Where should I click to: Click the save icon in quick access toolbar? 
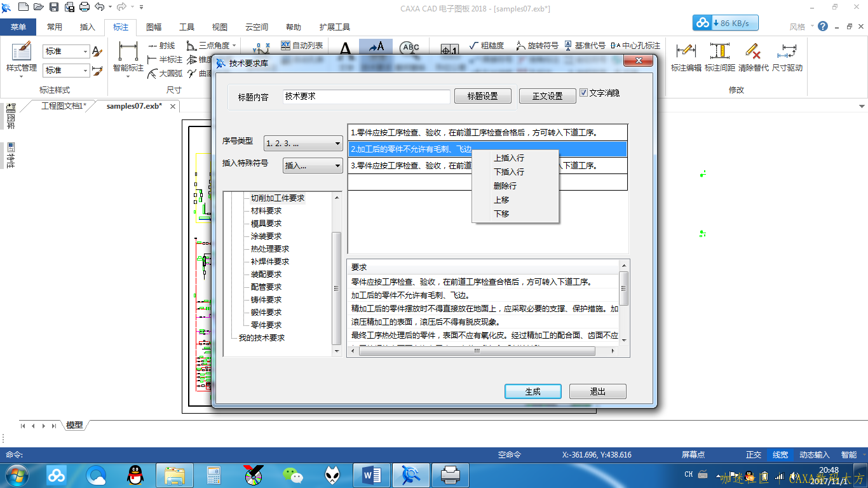[54, 8]
